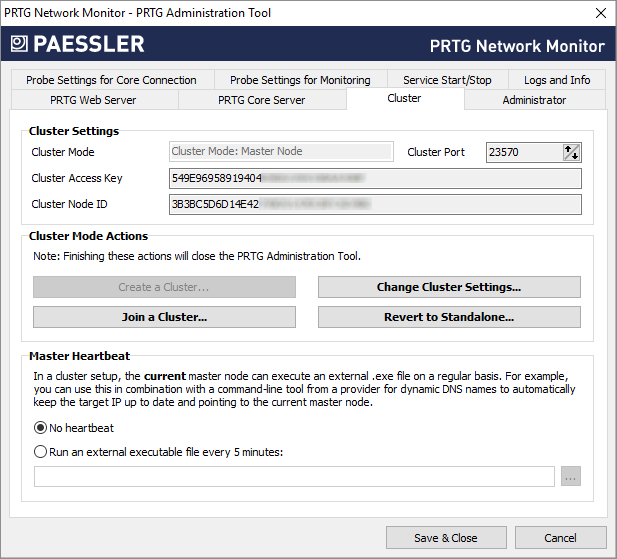Go to the Service Start/Stop tab

tap(447, 80)
